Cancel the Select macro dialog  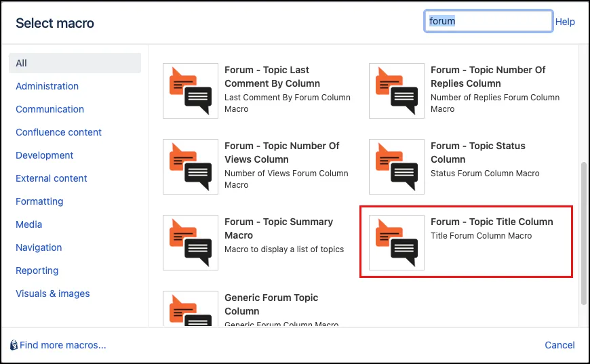(559, 345)
